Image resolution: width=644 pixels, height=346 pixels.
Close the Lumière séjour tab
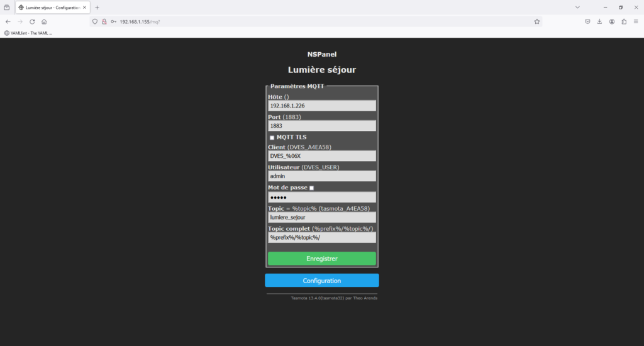click(85, 8)
